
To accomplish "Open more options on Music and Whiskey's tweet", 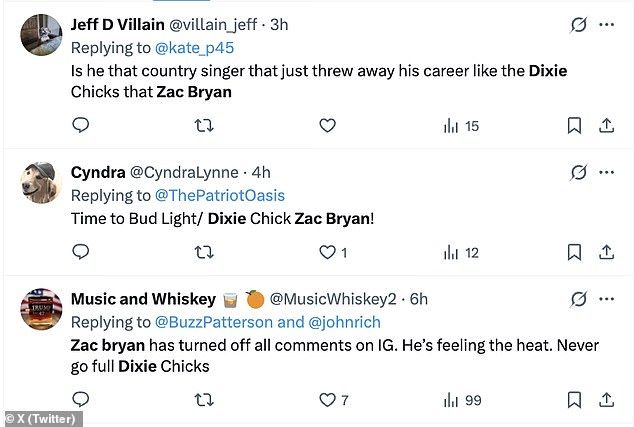I will click(x=607, y=299).
